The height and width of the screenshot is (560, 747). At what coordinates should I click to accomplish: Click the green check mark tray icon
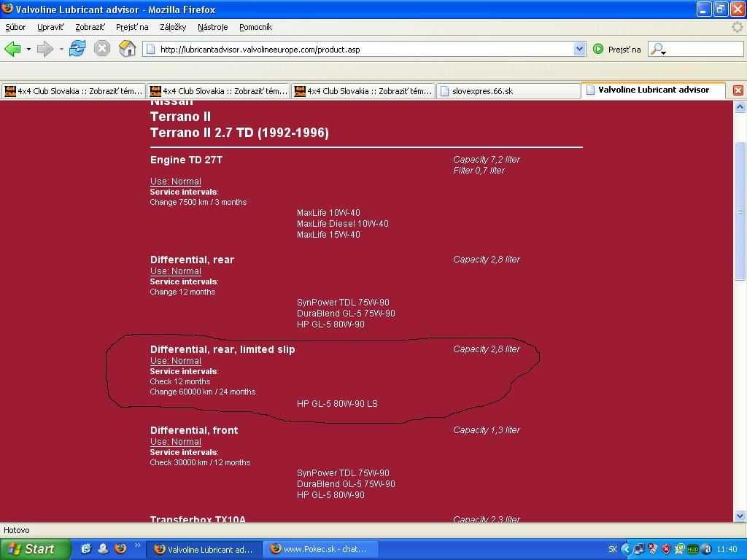679,549
